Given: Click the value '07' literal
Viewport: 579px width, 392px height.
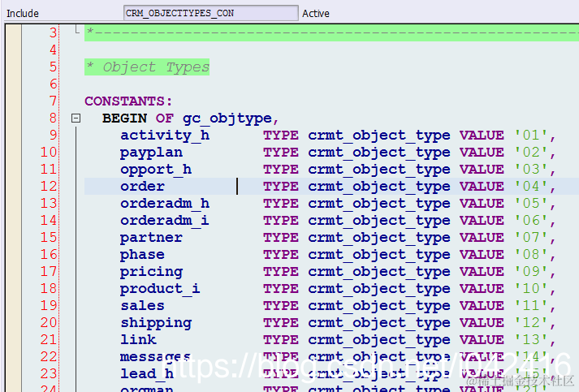Looking at the screenshot, I should [531, 238].
